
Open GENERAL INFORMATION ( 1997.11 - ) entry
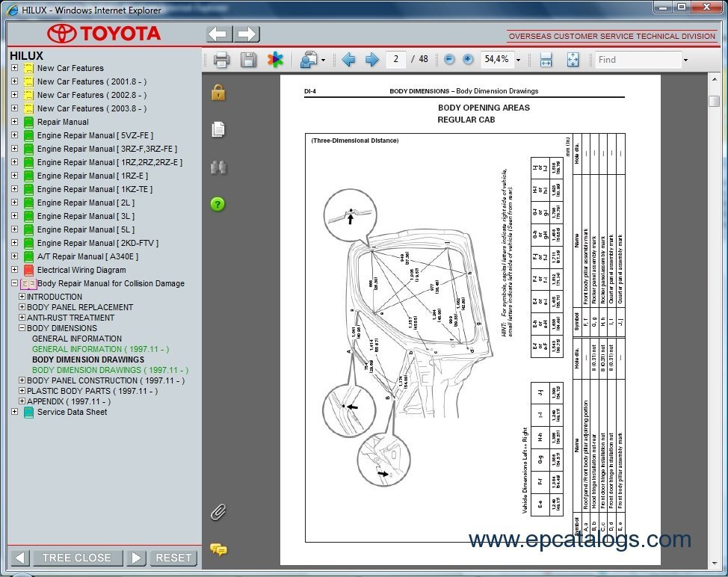coord(100,349)
